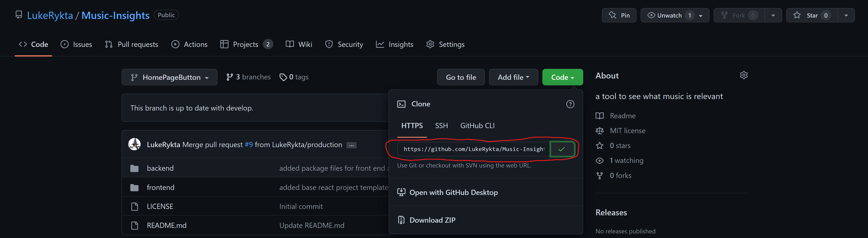Go to the Actions tab

189,44
